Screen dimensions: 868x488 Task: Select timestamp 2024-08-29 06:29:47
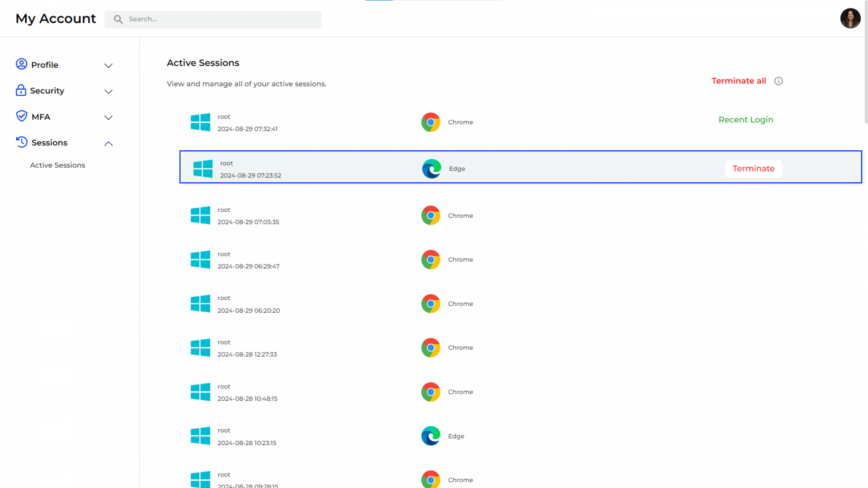click(x=248, y=266)
